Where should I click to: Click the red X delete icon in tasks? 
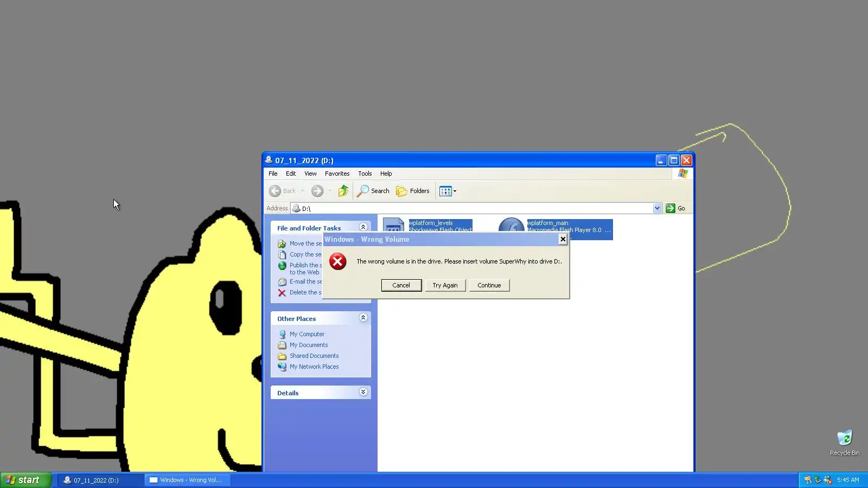[x=282, y=293]
